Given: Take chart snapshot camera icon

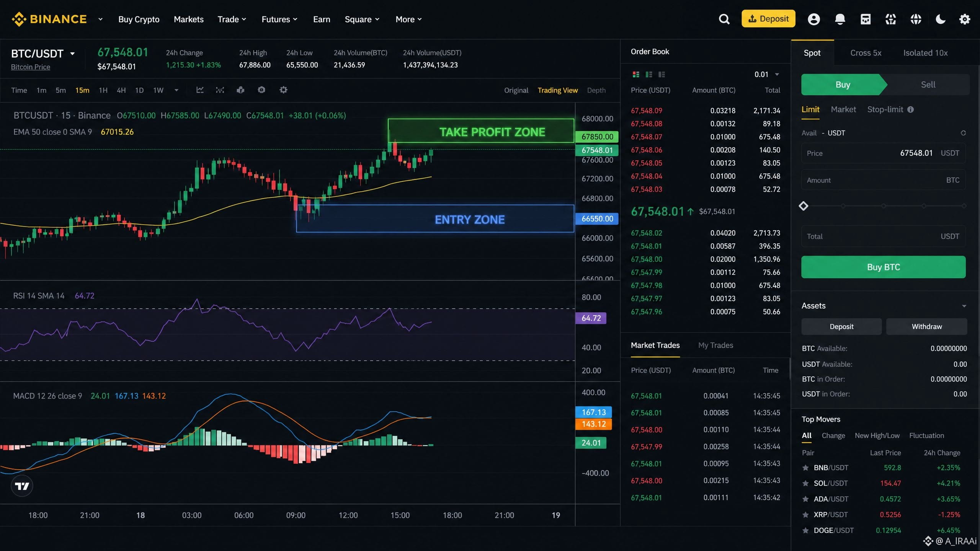Looking at the screenshot, I should pos(261,90).
